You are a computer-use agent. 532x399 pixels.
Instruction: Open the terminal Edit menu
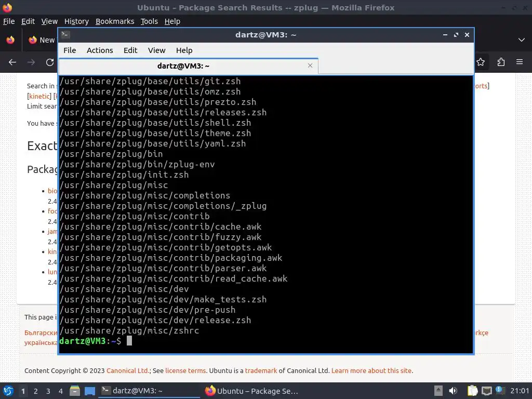point(130,50)
